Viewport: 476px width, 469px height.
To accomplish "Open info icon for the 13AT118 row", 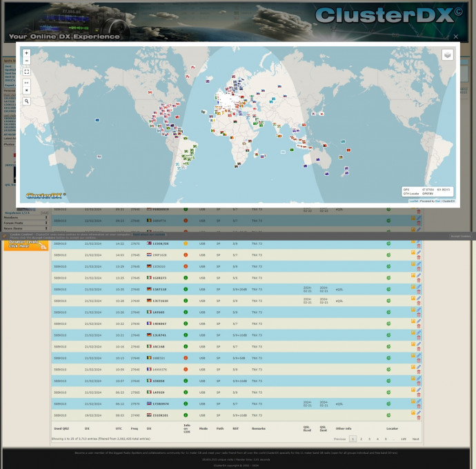I will 186,289.
